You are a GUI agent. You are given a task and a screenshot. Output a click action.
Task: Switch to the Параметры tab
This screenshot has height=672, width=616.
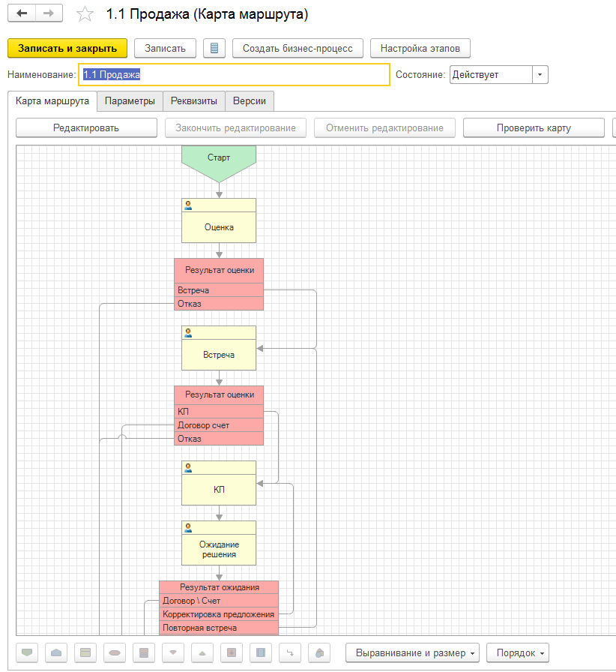coord(130,100)
